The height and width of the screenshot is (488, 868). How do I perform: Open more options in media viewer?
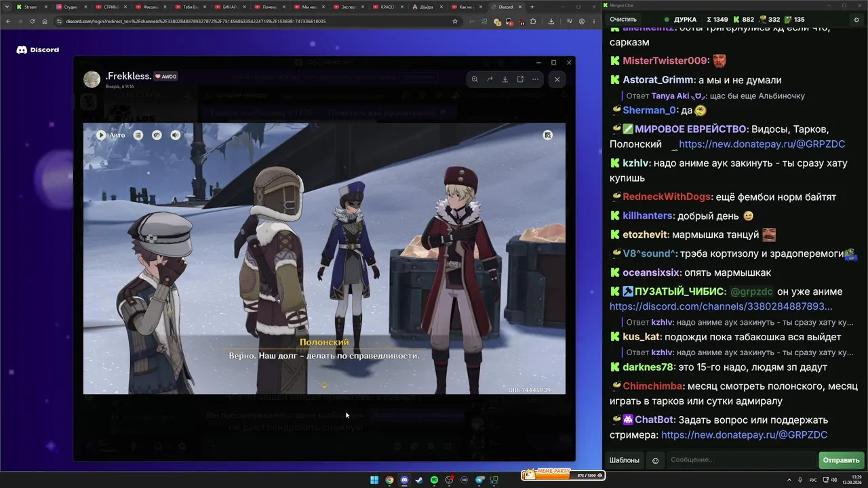coord(535,79)
